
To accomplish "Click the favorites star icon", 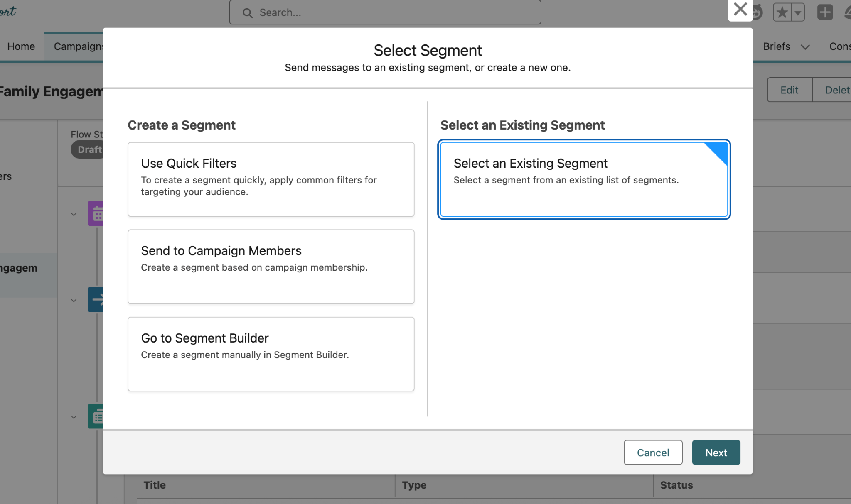I will tap(782, 12).
